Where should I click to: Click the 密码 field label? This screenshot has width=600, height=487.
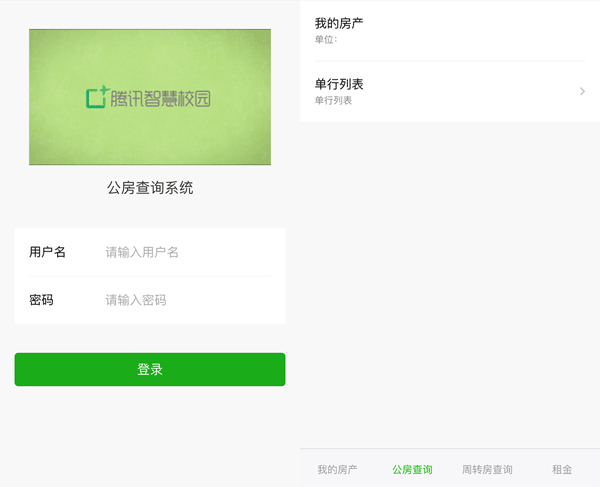click(41, 300)
